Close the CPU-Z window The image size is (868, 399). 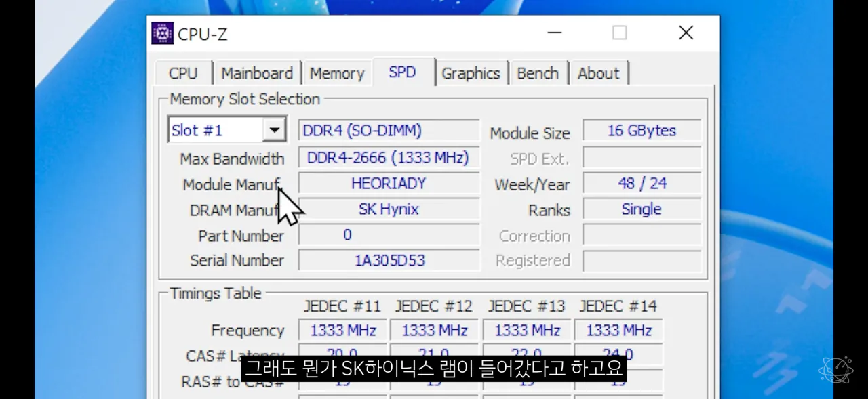686,33
